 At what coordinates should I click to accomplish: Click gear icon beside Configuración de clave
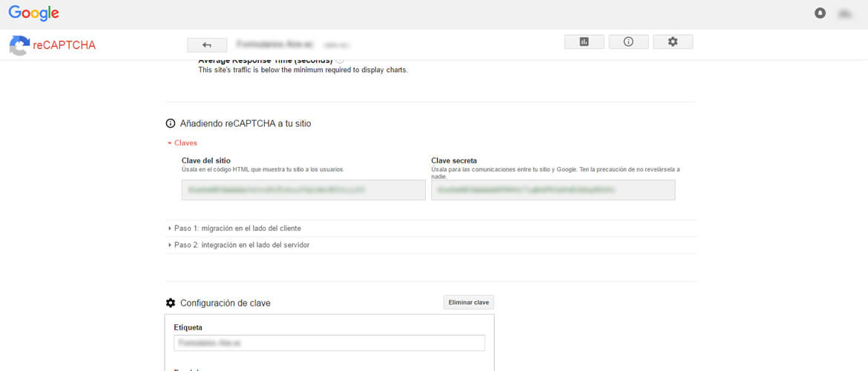pyautogui.click(x=171, y=303)
